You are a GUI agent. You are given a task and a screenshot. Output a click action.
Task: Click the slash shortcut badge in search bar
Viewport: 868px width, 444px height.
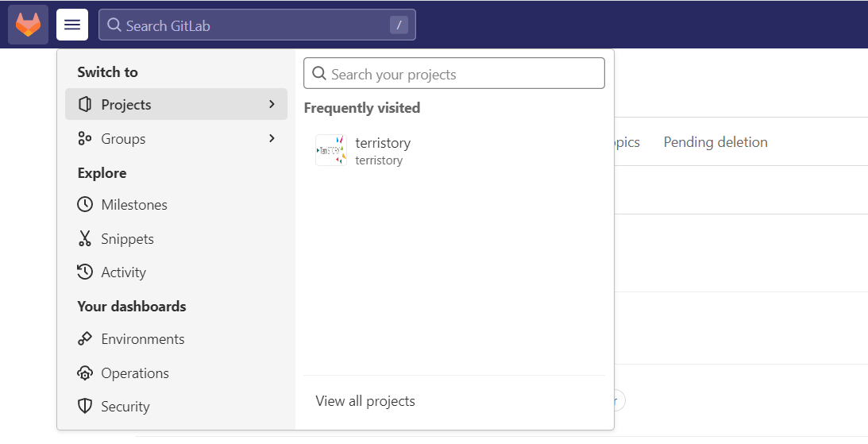point(399,25)
